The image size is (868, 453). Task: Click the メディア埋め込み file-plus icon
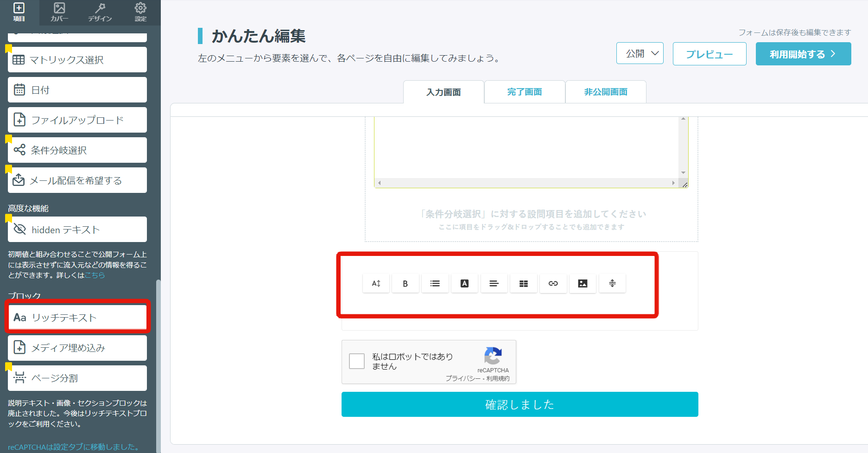(19, 347)
